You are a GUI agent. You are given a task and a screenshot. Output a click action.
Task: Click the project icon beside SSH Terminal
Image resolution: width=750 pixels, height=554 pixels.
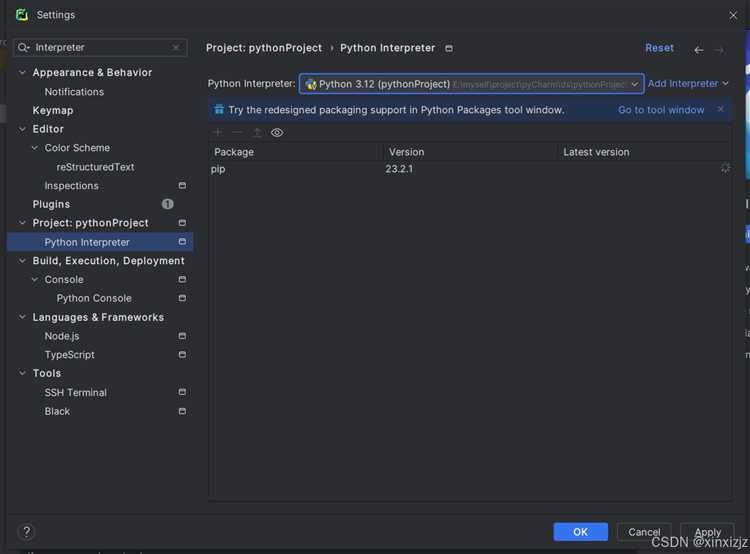pos(182,392)
